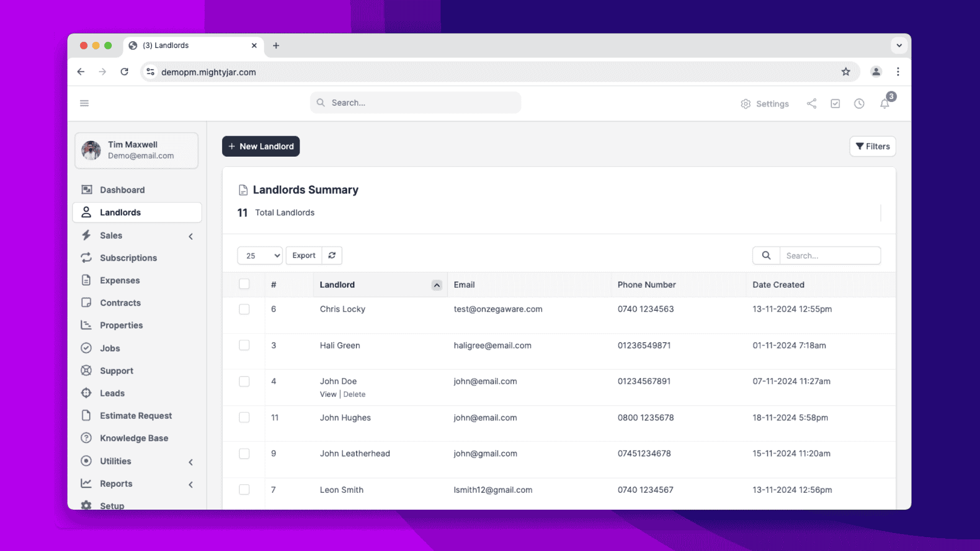Click the Reports line-graph icon
The height and width of the screenshot is (551, 980).
86,483
